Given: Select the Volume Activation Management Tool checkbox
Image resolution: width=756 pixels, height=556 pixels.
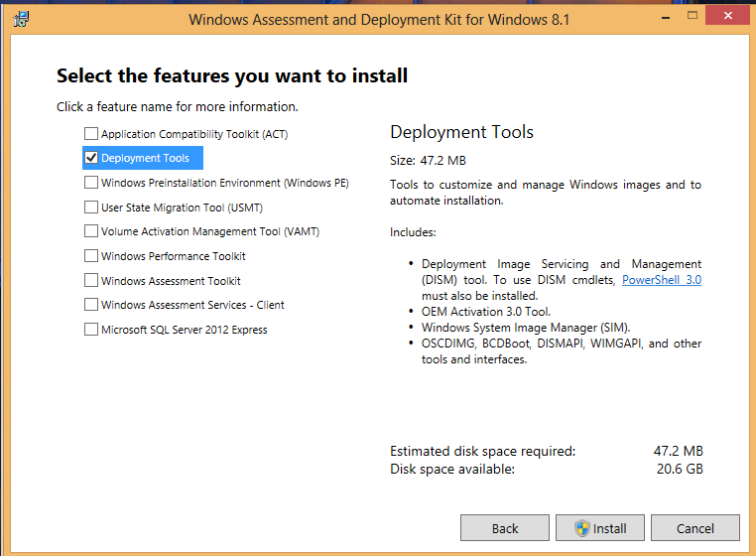Looking at the screenshot, I should [x=91, y=231].
